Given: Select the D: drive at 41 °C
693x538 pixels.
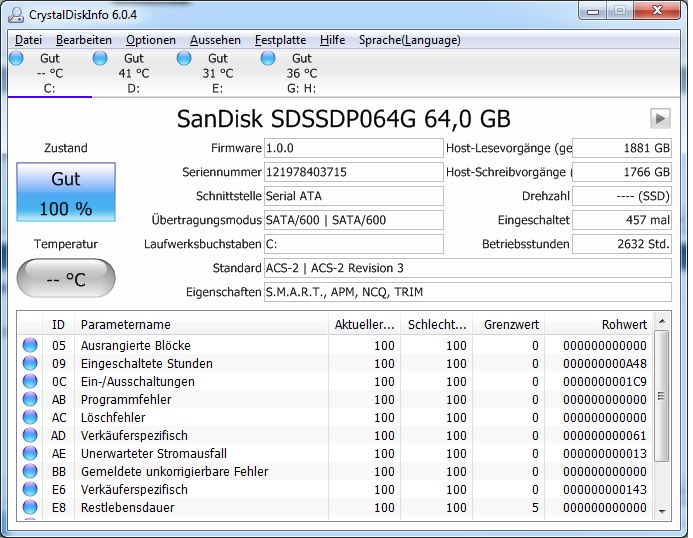Looking at the screenshot, I should pos(133,73).
